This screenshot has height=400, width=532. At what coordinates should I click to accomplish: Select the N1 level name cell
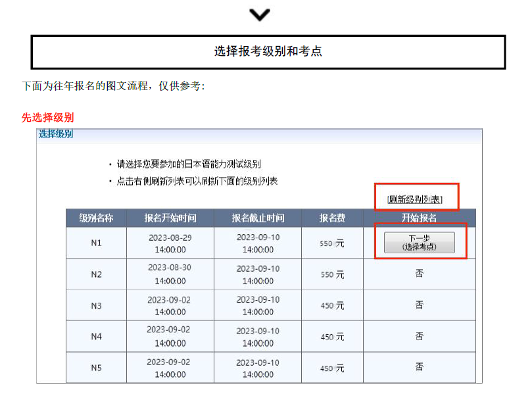click(x=97, y=243)
